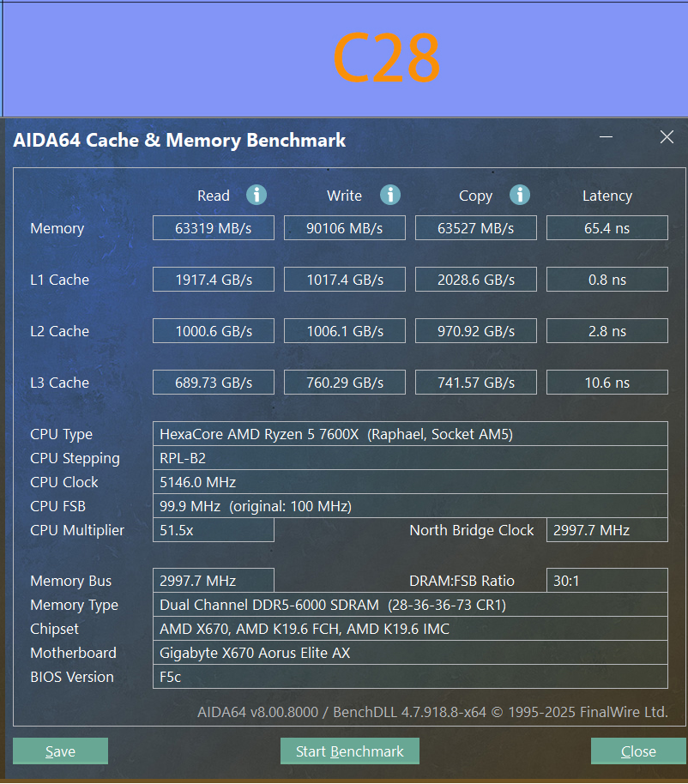Image resolution: width=688 pixels, height=784 pixels.
Task: Click the Write info icon
Action: point(390,195)
